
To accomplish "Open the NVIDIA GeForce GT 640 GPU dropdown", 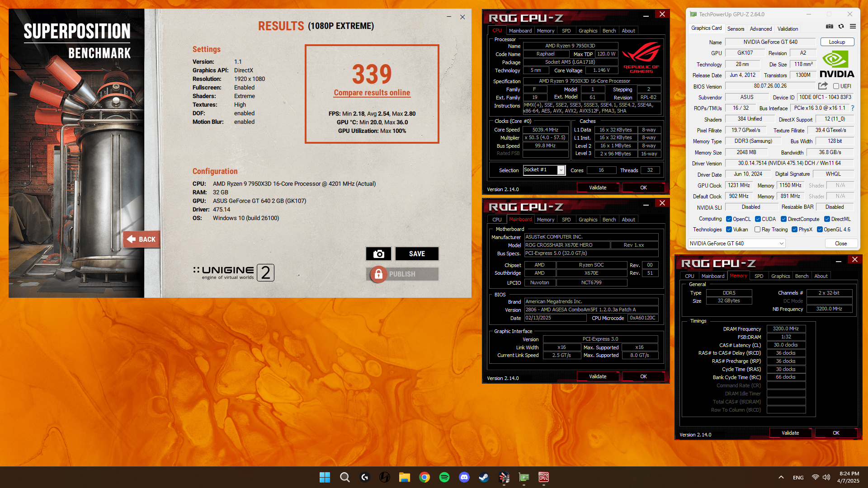I will point(736,244).
